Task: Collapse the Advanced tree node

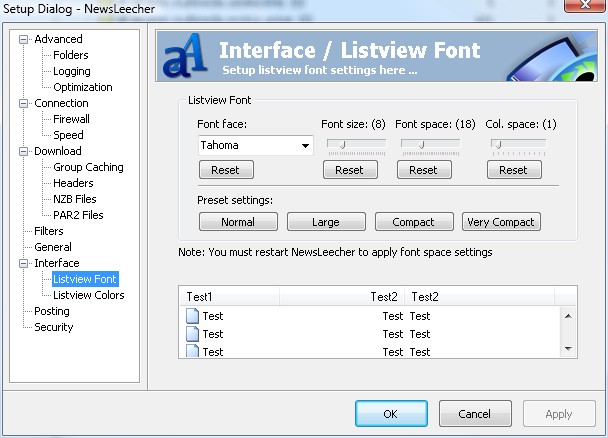Action: [x=24, y=40]
